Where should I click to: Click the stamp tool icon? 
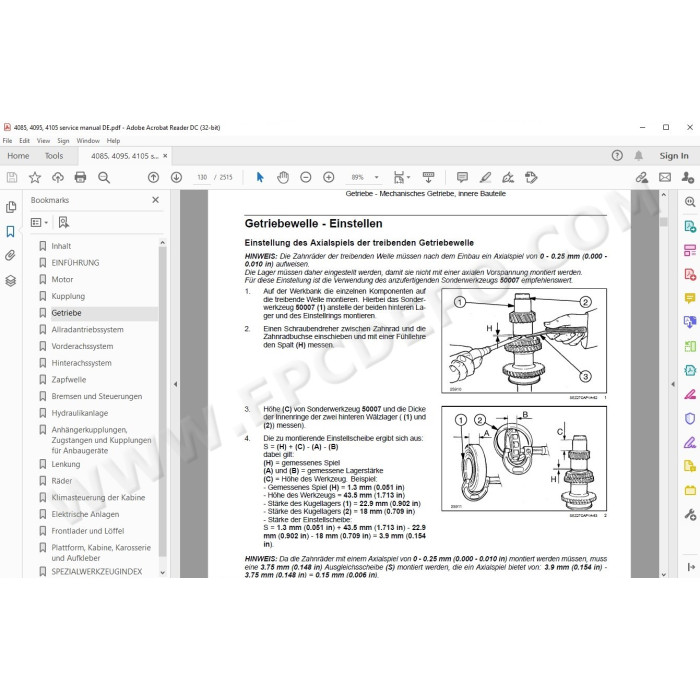pos(531,177)
